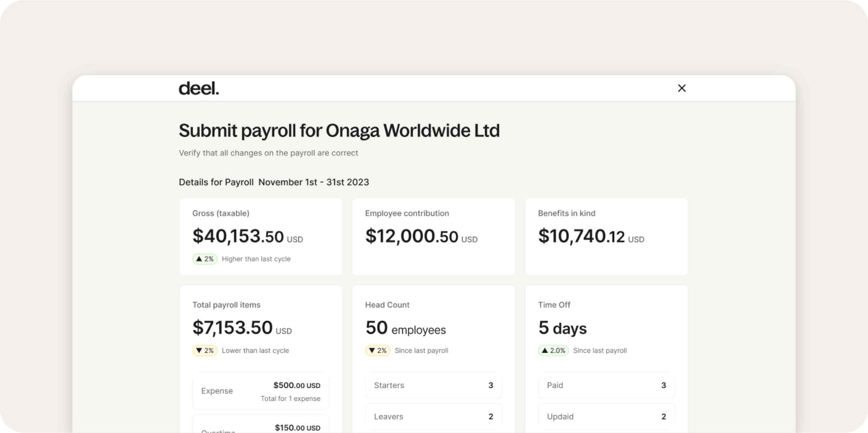Close the payroll submission dialog

pos(682,88)
